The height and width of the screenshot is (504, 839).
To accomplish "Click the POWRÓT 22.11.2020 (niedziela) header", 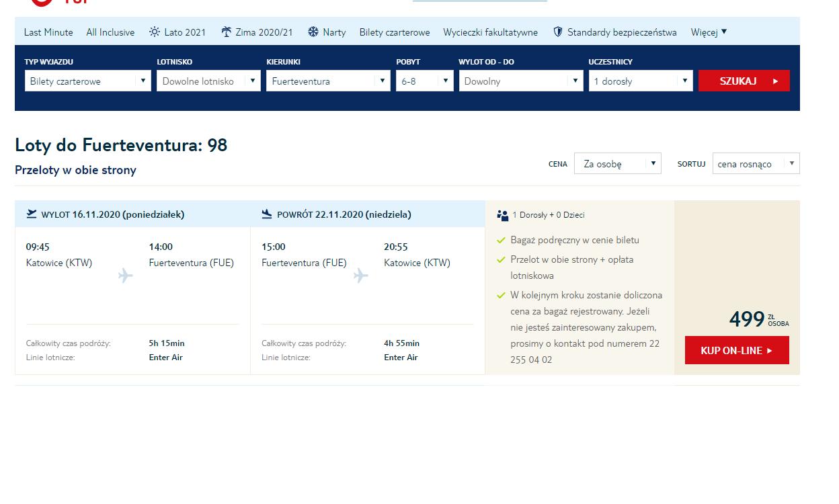I will point(344,215).
